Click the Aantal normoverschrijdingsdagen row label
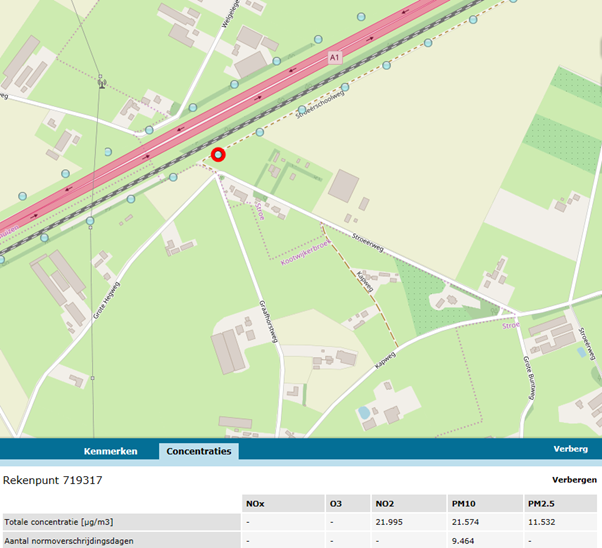Viewport: 602px width, 548px height. pos(77,540)
